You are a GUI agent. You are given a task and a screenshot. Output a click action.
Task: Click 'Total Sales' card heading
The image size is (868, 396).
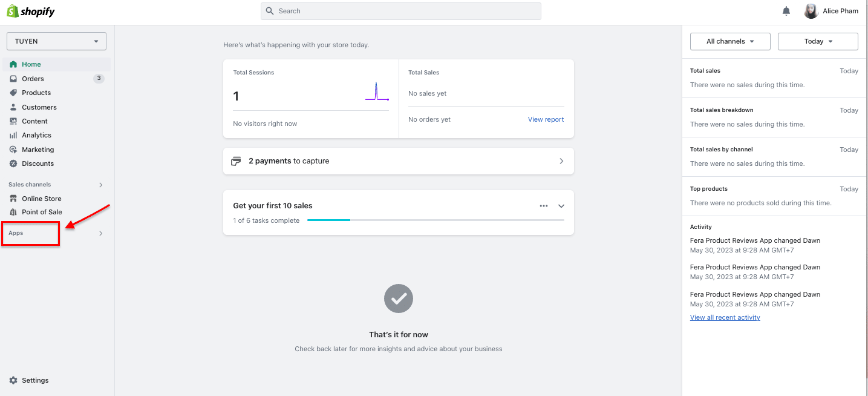point(423,73)
